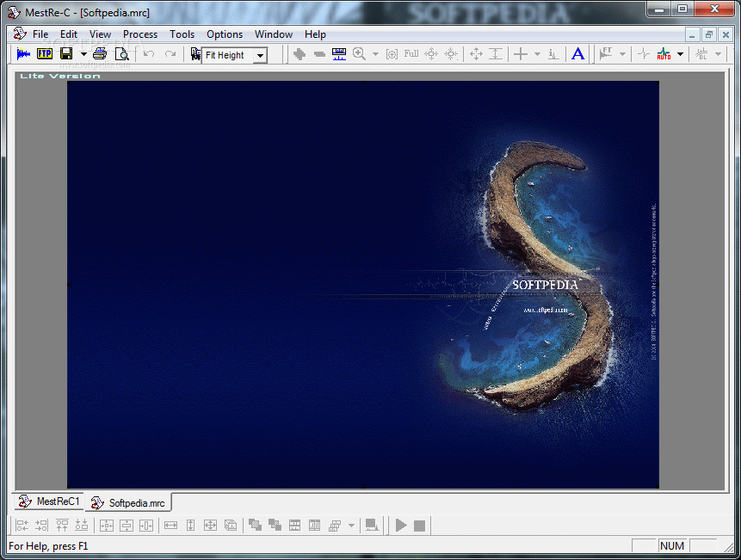The height and width of the screenshot is (560, 741).
Task: Click the inward-arrows contract zoom icon
Action: coord(451,54)
